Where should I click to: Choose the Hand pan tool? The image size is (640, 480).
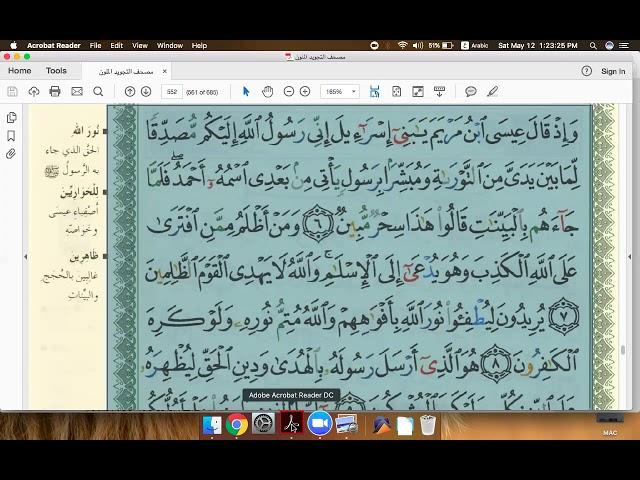pyautogui.click(x=267, y=91)
